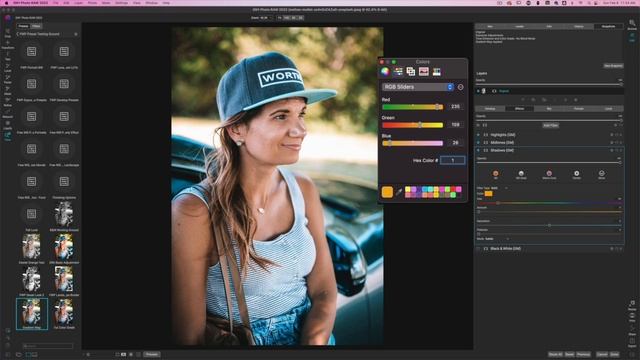Select the Refine tool

7,102
